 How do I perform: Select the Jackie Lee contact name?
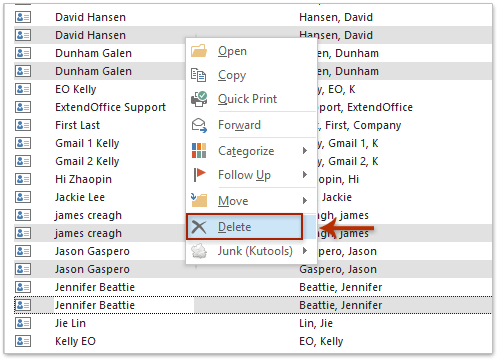(80, 197)
